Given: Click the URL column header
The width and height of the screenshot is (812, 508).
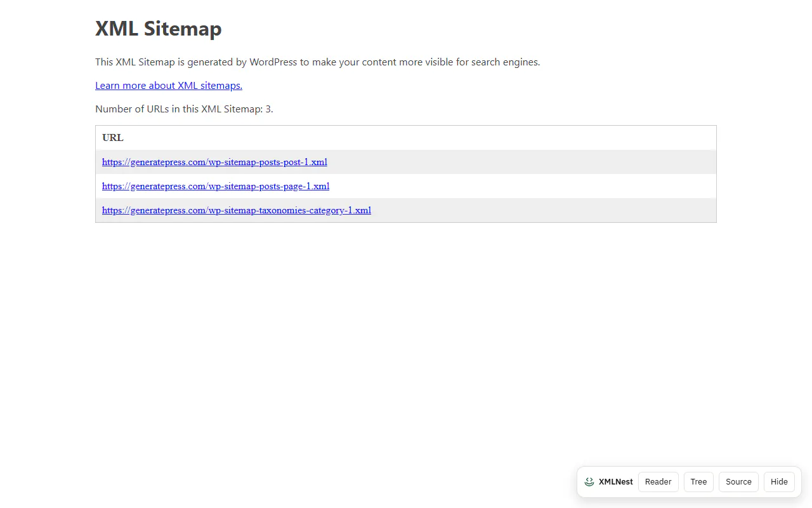Looking at the screenshot, I should tap(113, 138).
